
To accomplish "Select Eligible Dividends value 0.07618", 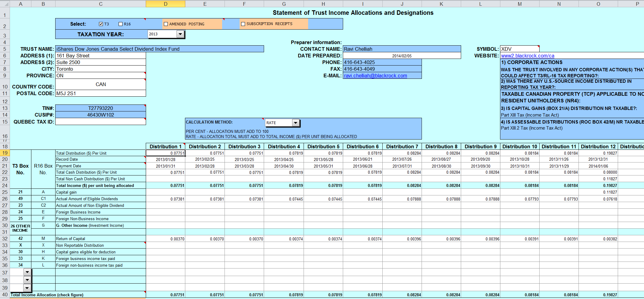I will [598, 199].
